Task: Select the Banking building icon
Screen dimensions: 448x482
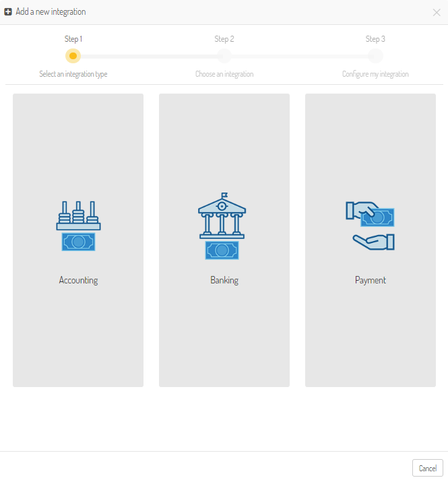Action: 222,226
